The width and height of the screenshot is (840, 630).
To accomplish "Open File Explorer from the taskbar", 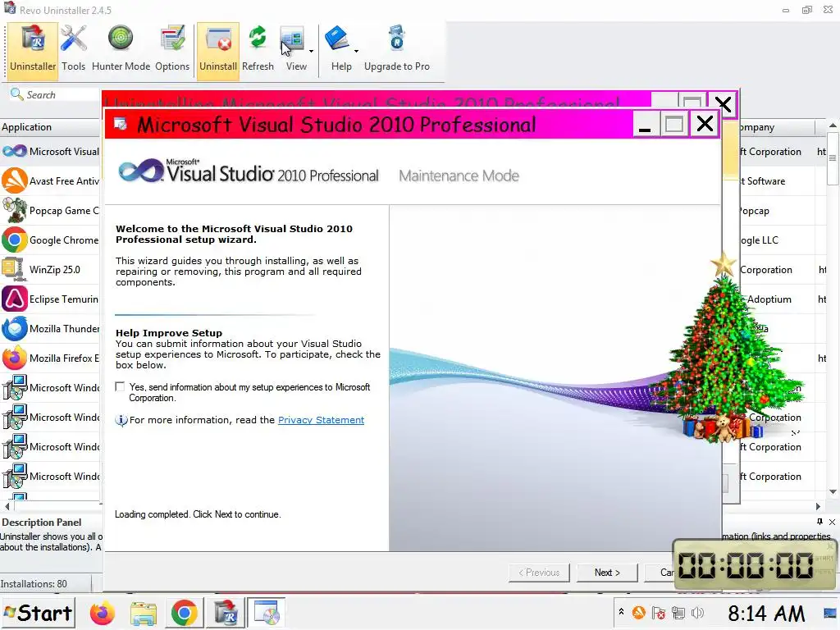I will (143, 614).
